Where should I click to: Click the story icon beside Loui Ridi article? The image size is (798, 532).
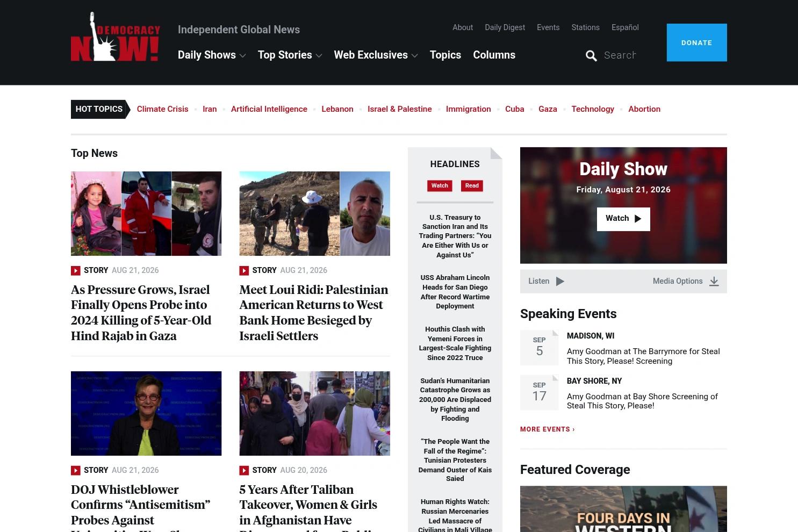click(244, 271)
